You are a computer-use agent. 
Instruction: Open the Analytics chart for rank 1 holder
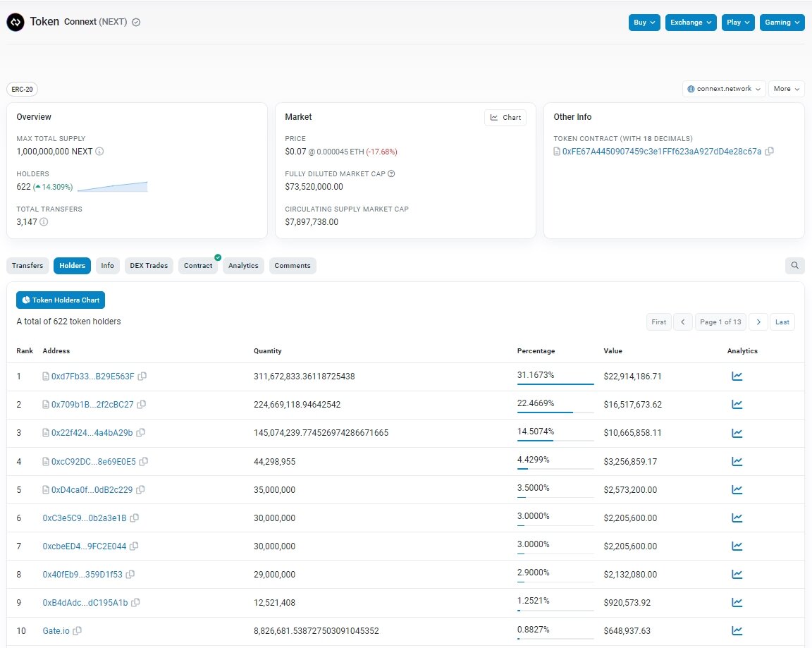tap(737, 376)
